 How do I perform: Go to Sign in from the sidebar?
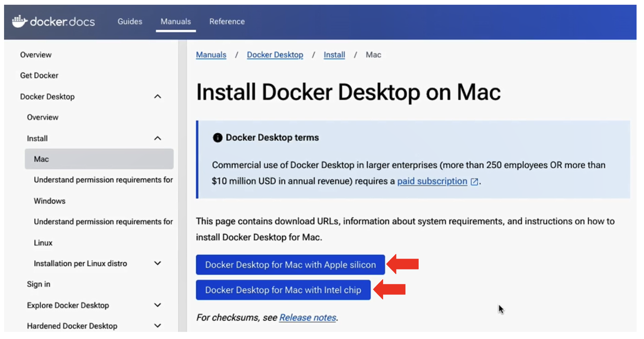pos(38,284)
